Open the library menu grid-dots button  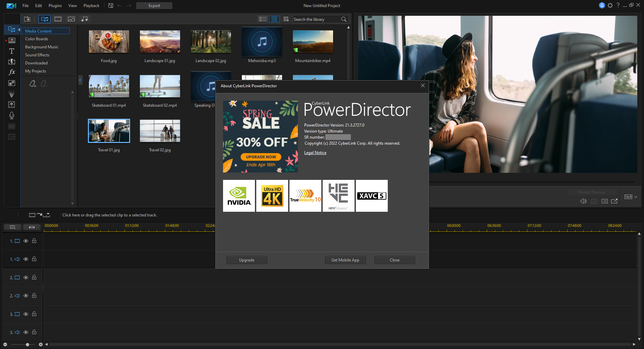[x=286, y=19]
